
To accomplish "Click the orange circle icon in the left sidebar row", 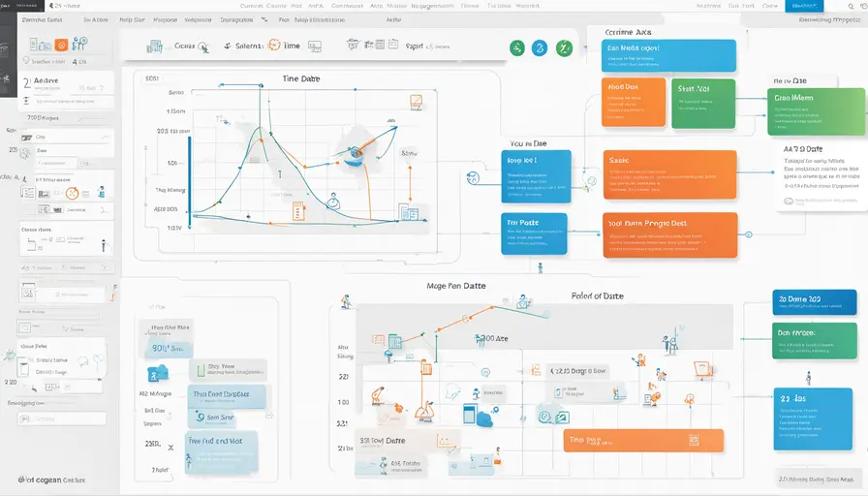I will tap(72, 193).
